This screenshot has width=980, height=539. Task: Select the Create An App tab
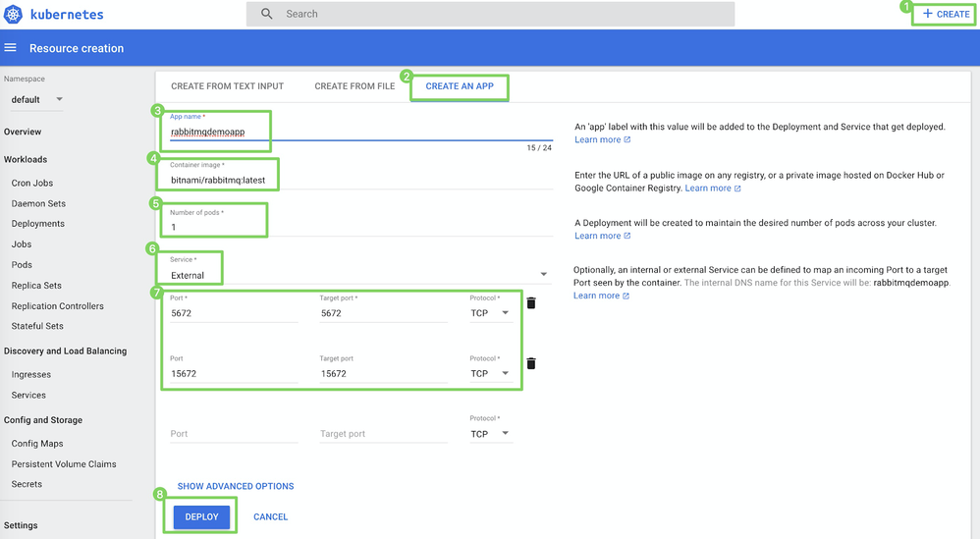click(x=460, y=86)
